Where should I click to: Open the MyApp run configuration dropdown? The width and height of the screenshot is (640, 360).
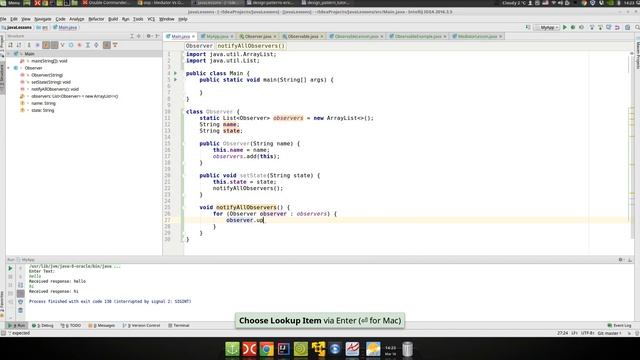click(x=548, y=27)
